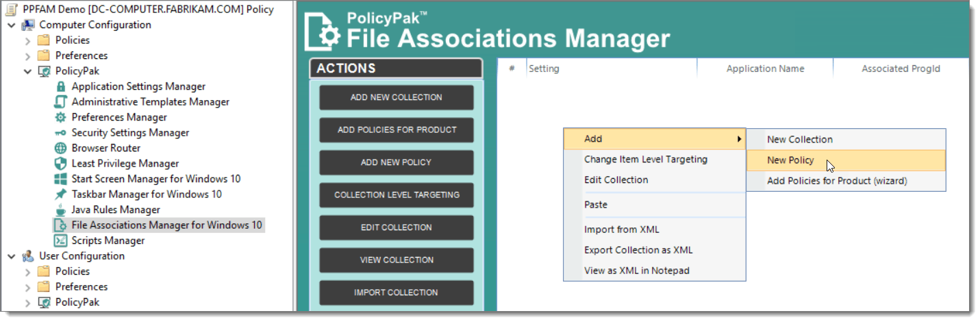The image size is (980, 322).
Task: Click the Administrative Templates Manager scroll icon
Action: click(60, 102)
